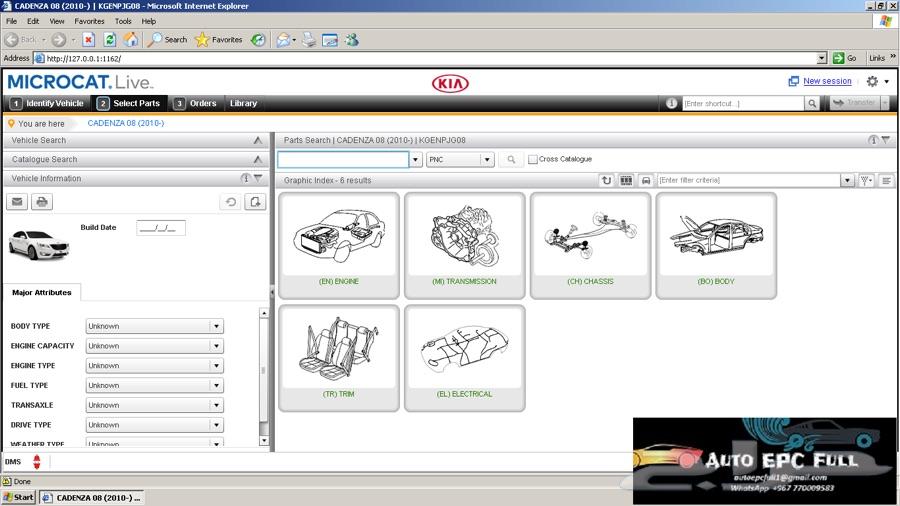The width and height of the screenshot is (900, 506).
Task: Open the browser Favorites menu
Action: coord(90,21)
